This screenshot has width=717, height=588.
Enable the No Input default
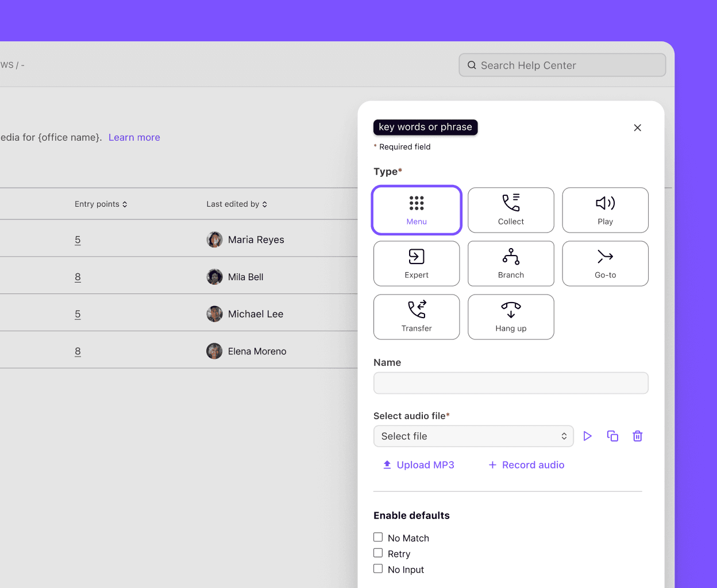pos(378,568)
